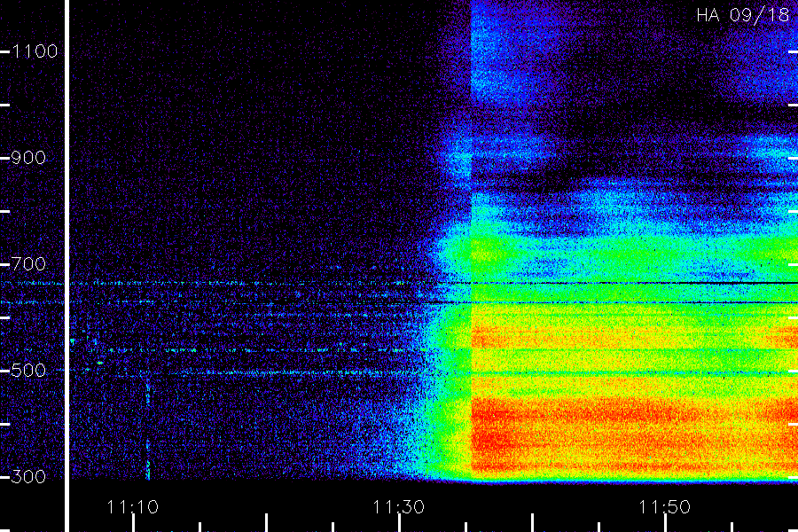Click the 700 frequency axis label
The image size is (798, 532).
click(x=28, y=264)
